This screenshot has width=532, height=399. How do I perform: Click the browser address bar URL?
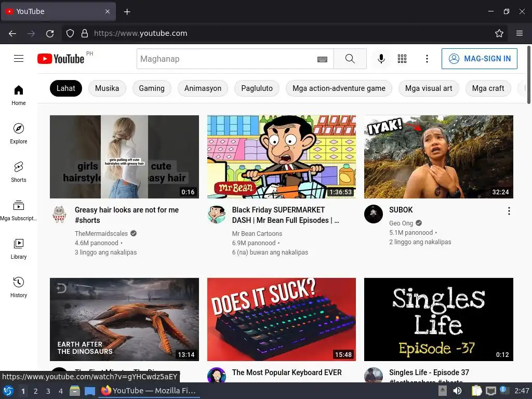(x=140, y=33)
